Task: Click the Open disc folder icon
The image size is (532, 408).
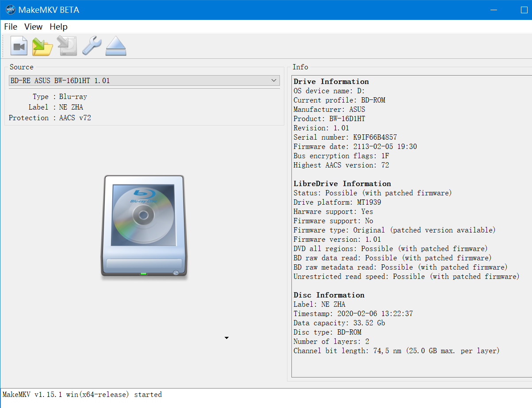Action: tap(42, 46)
